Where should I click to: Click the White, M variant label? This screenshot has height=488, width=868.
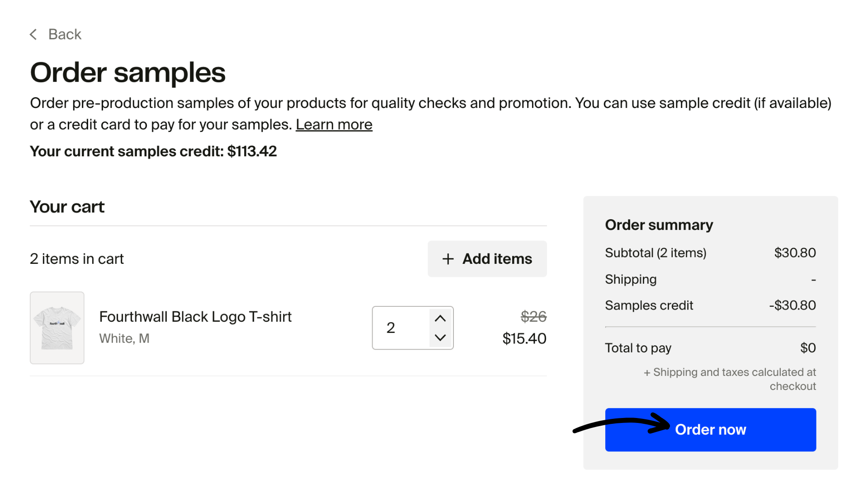coord(124,338)
